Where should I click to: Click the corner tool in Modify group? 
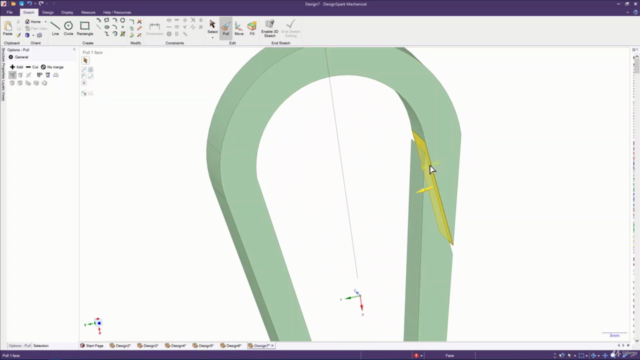[x=132, y=21]
